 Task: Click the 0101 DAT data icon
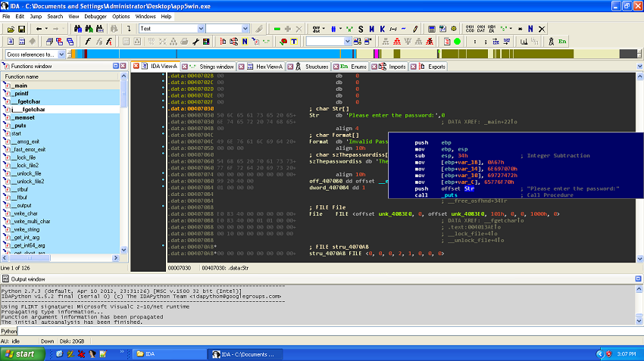(x=481, y=29)
